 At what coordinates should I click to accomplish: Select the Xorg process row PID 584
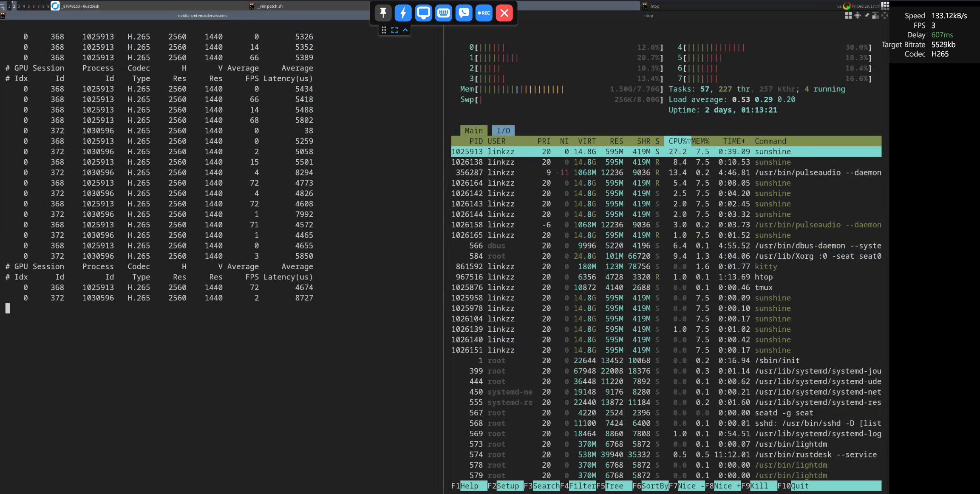pyautogui.click(x=666, y=256)
